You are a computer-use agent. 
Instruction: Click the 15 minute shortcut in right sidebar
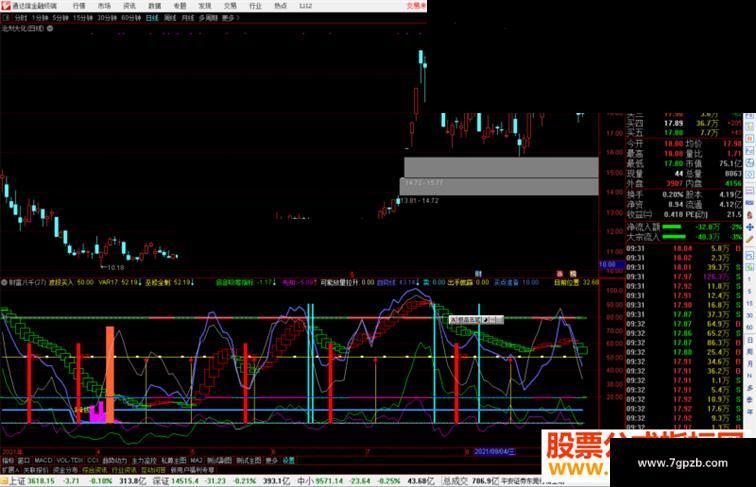coord(750,303)
